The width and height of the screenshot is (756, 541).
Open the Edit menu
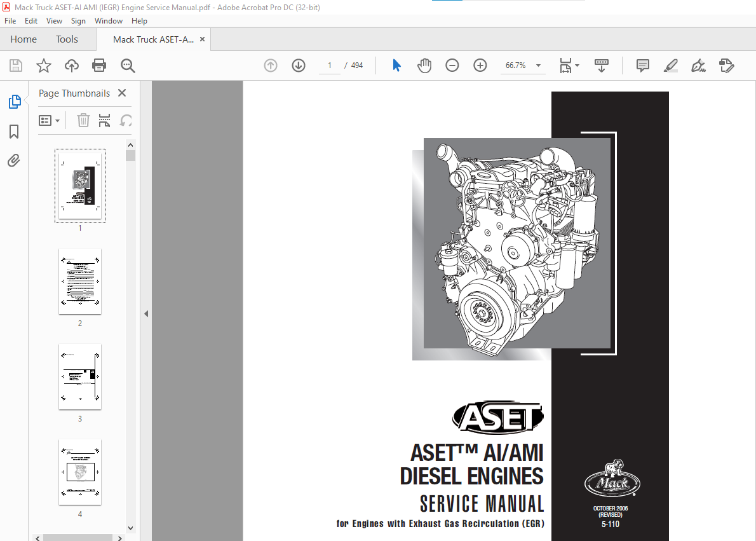31,21
